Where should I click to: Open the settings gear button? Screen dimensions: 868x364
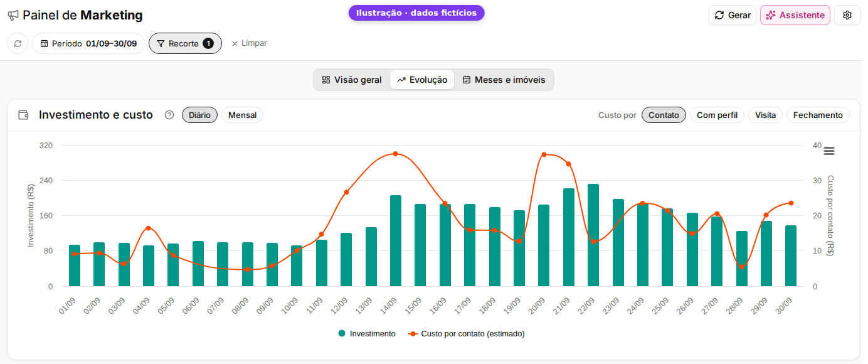click(x=847, y=15)
